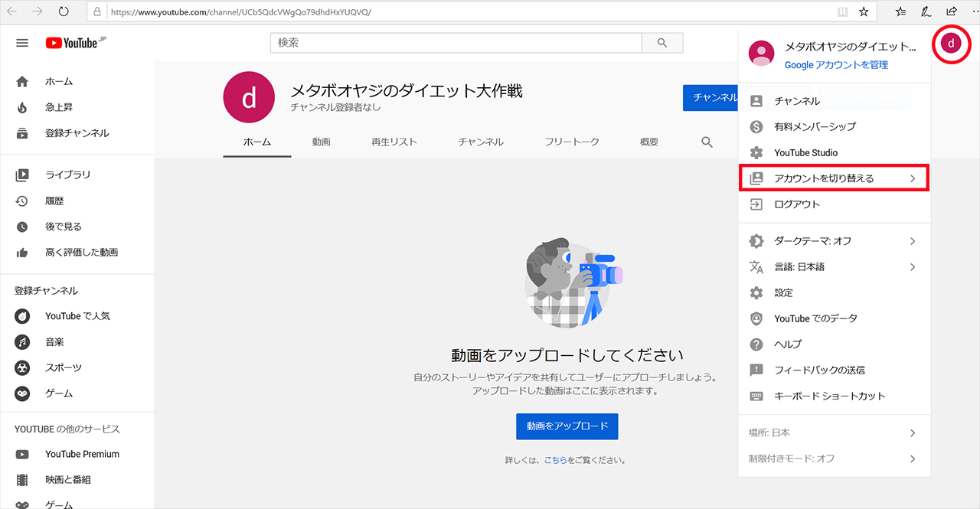Open YouTube Premium in sidebar

click(x=77, y=454)
